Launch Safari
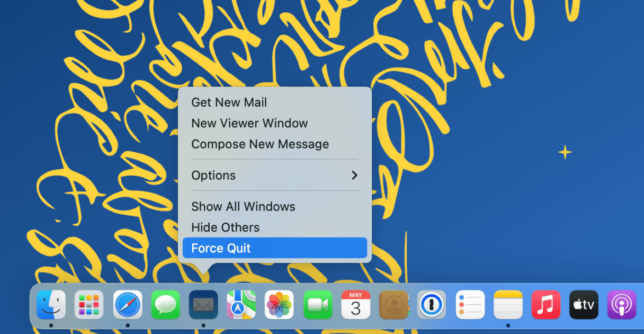Screen dimensions: 644x334 tap(127, 305)
